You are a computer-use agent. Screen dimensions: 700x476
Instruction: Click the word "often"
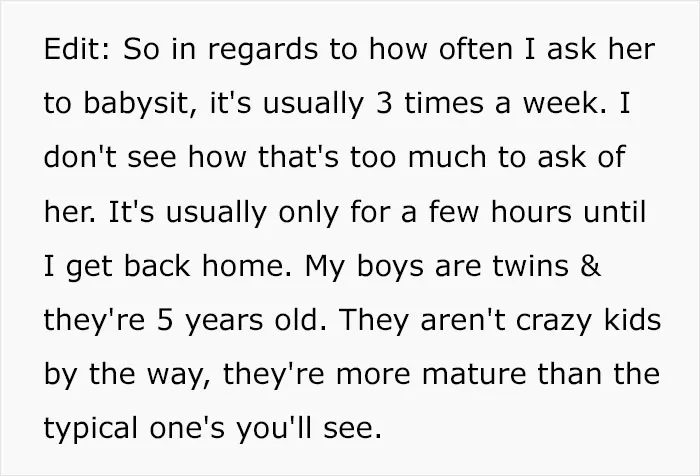[475, 49]
